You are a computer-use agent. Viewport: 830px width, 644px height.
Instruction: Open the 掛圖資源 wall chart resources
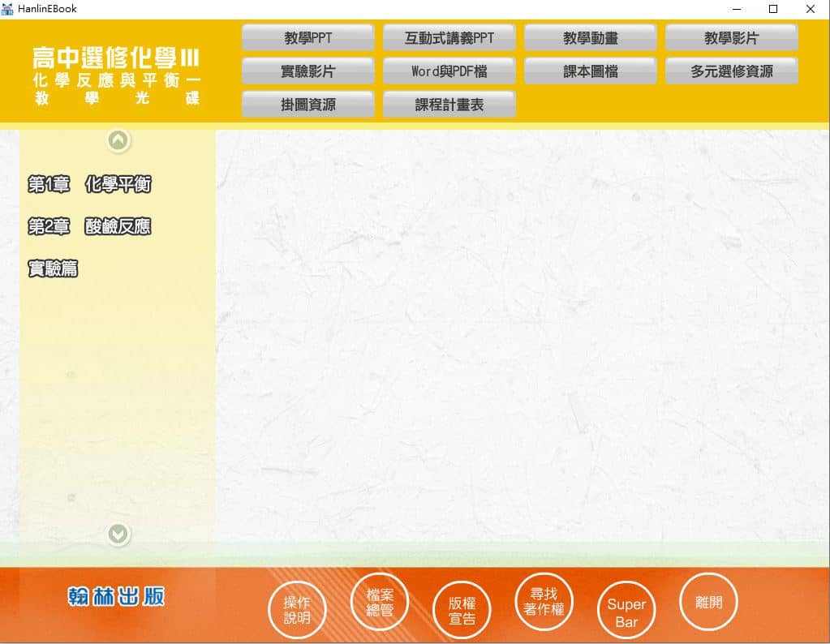[308, 105]
